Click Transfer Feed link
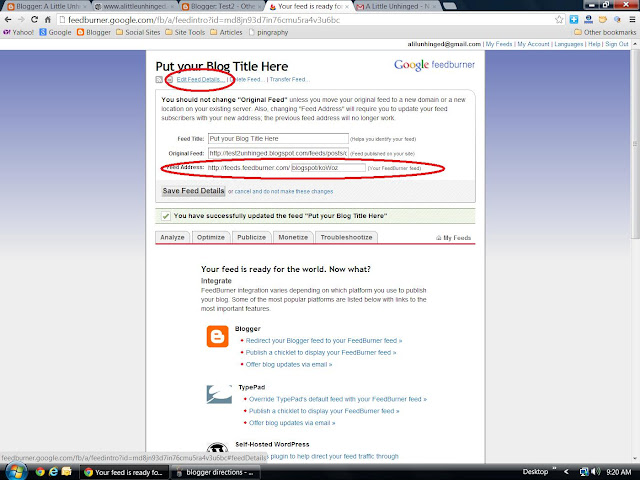Screen dimensions: 640x480 289,80
